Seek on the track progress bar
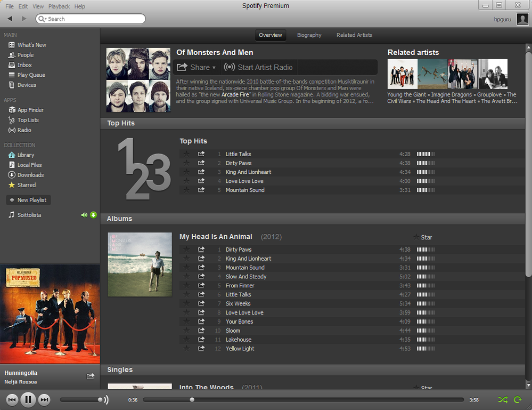Viewport: 532px width, 410px height. pos(304,400)
